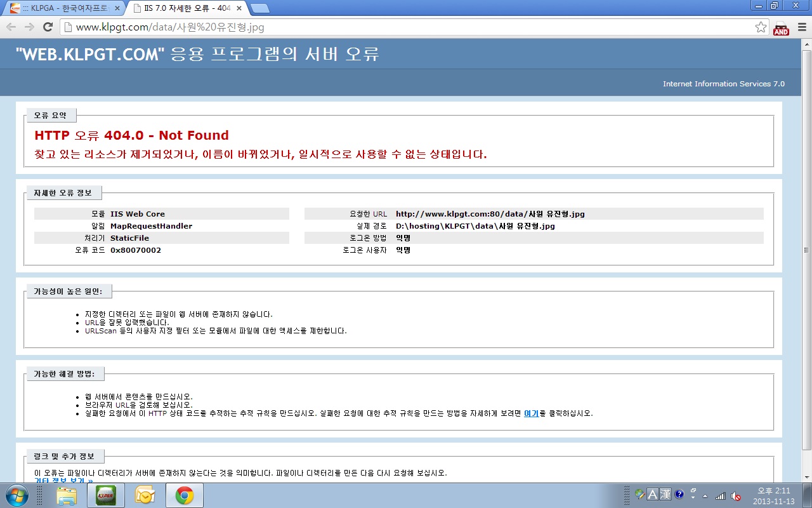Image resolution: width=812 pixels, height=508 pixels.
Task: Close the KLPGA tab with its X
Action: point(117,9)
